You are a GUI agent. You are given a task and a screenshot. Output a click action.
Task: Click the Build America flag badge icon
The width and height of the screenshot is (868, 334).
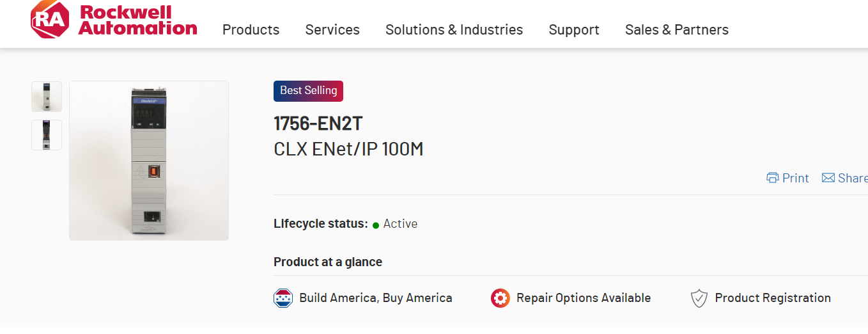click(x=283, y=298)
